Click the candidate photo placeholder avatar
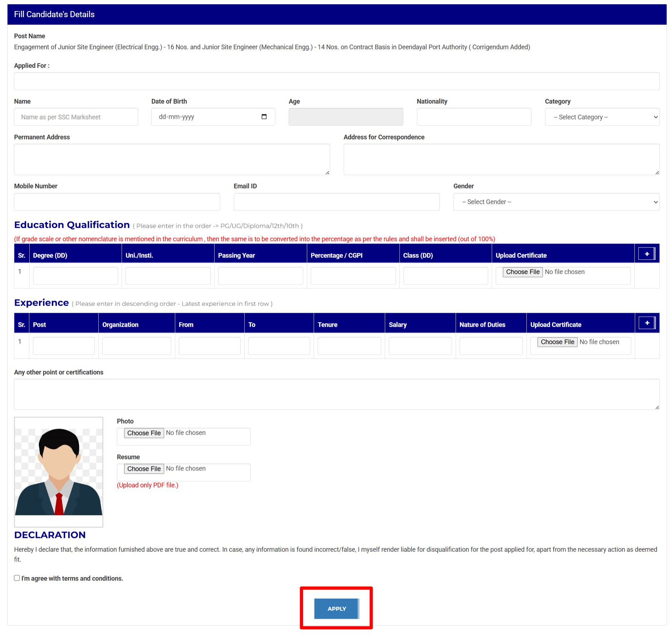 pos(59,472)
